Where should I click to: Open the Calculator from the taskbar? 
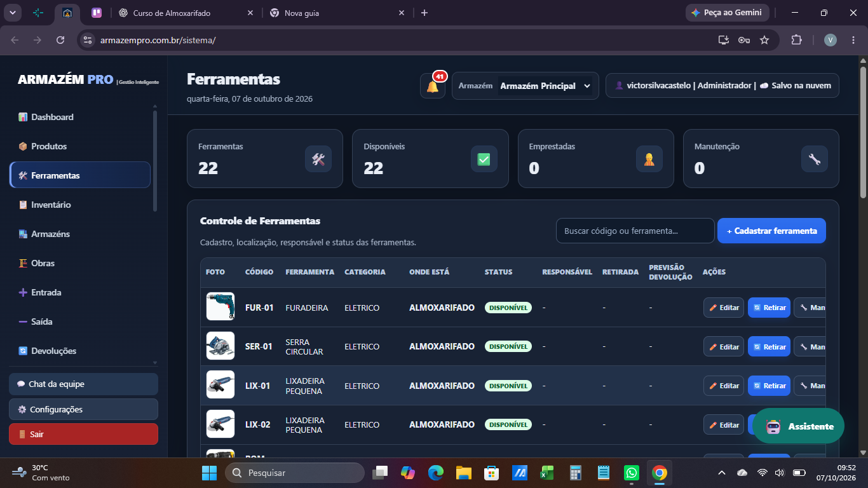click(576, 473)
